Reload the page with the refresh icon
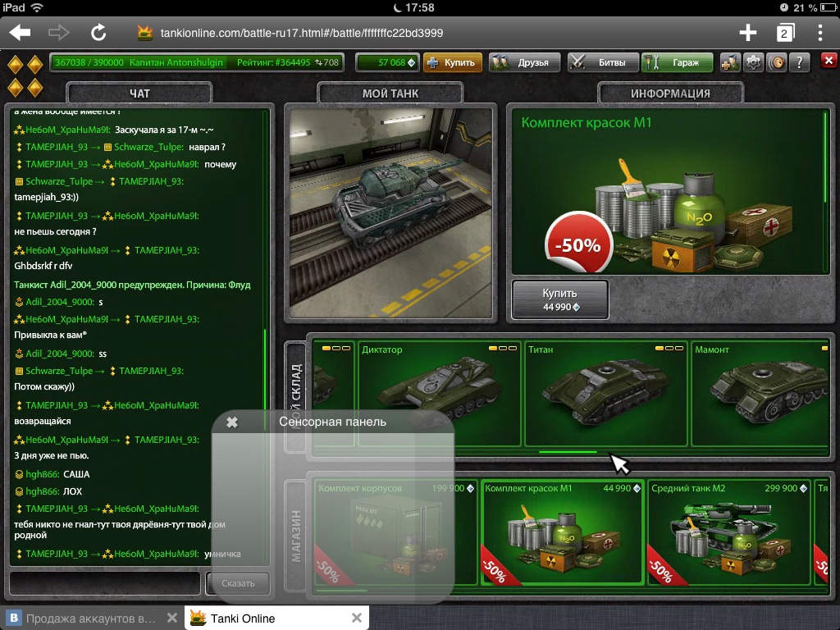Image resolution: width=840 pixels, height=630 pixels. (98, 33)
